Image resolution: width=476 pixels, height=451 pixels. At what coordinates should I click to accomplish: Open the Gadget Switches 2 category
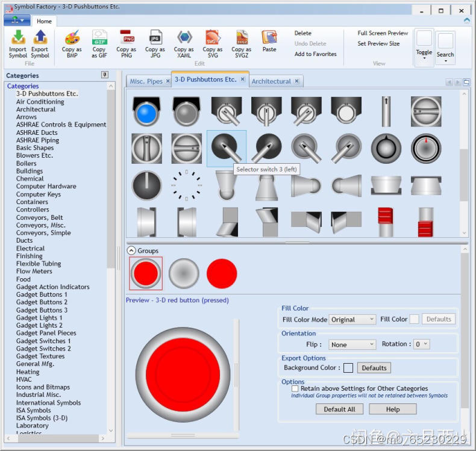[x=43, y=349]
